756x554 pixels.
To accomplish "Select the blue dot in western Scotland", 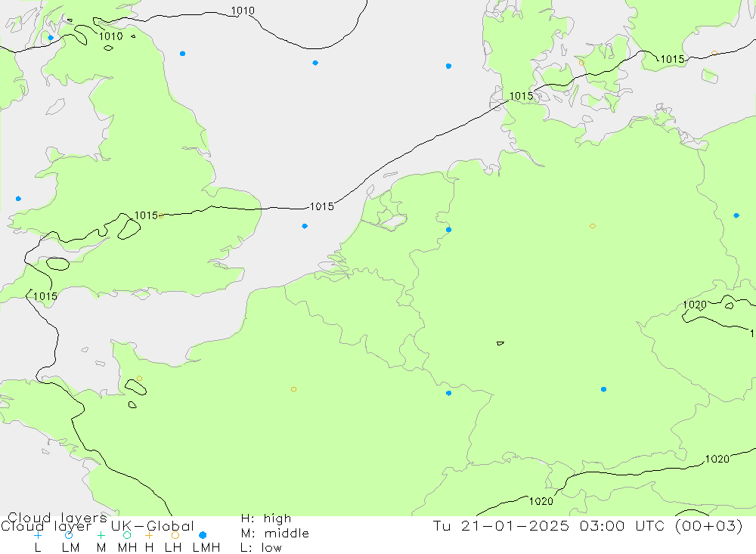I will point(51,38).
